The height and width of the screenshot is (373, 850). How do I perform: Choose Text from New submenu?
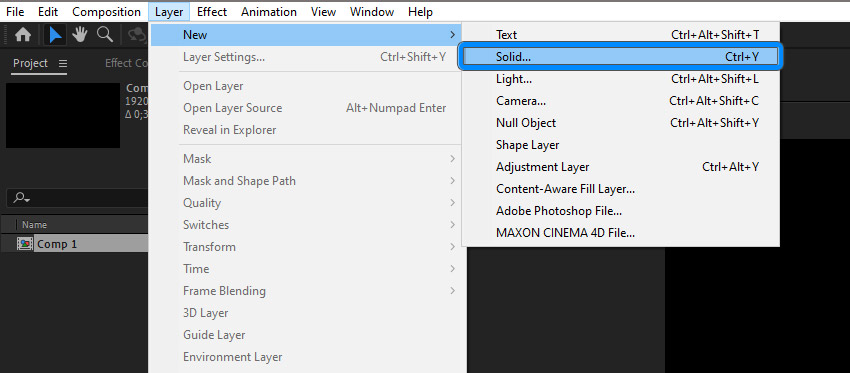click(x=621, y=35)
